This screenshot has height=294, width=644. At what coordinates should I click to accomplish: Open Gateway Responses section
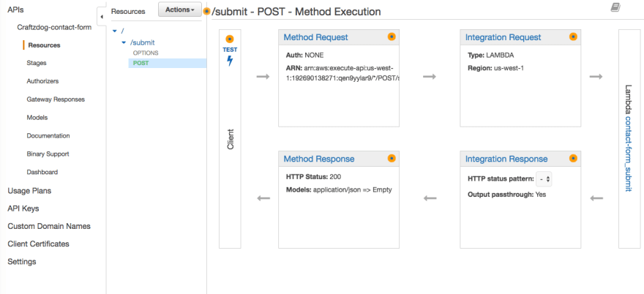pyautogui.click(x=56, y=99)
